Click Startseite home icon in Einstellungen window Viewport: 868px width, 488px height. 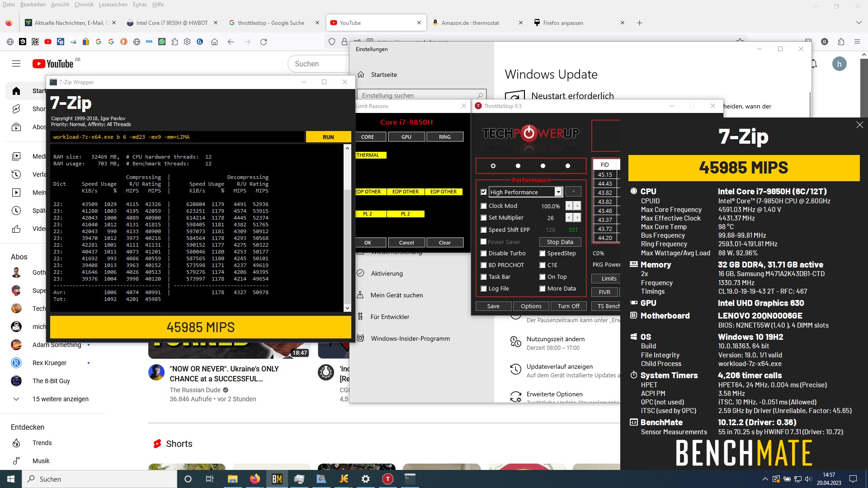[361, 75]
